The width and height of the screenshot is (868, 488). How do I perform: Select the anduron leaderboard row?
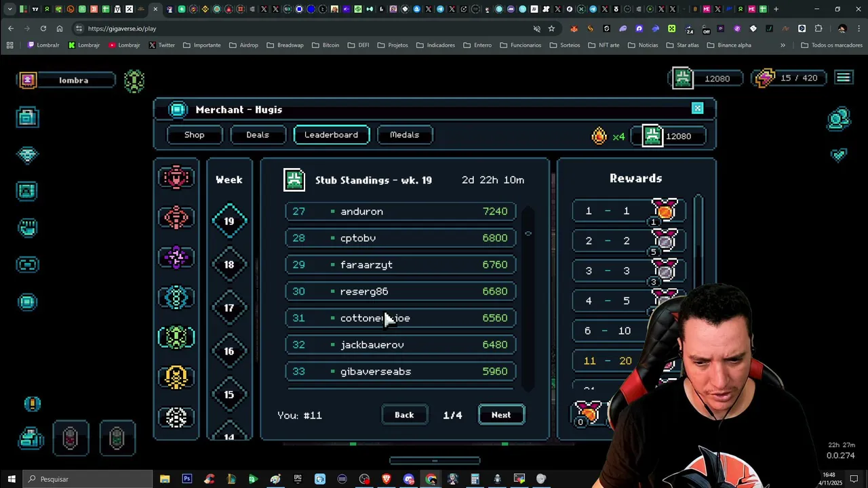tap(401, 211)
